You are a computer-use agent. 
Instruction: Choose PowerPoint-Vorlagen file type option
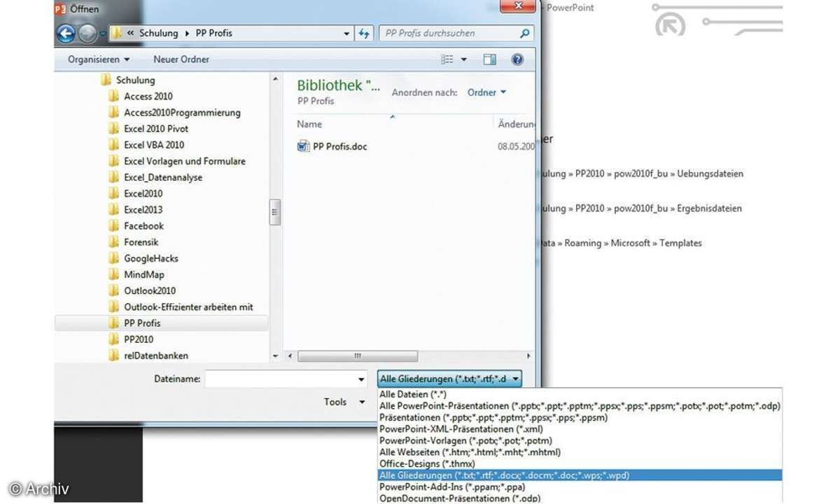click(465, 440)
